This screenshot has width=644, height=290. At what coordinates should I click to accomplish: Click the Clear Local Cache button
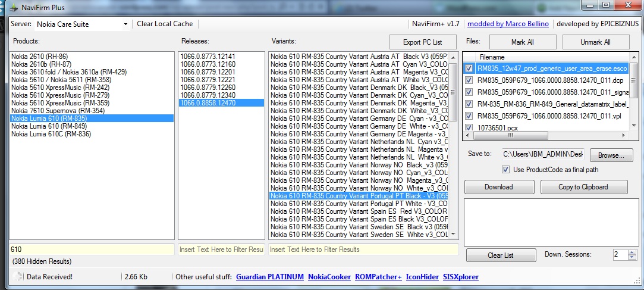tap(165, 24)
